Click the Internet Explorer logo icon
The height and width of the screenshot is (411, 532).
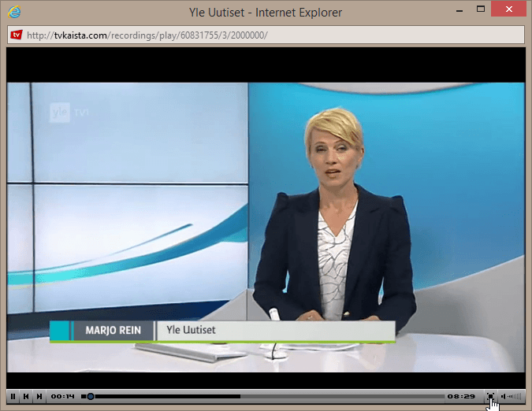point(14,12)
